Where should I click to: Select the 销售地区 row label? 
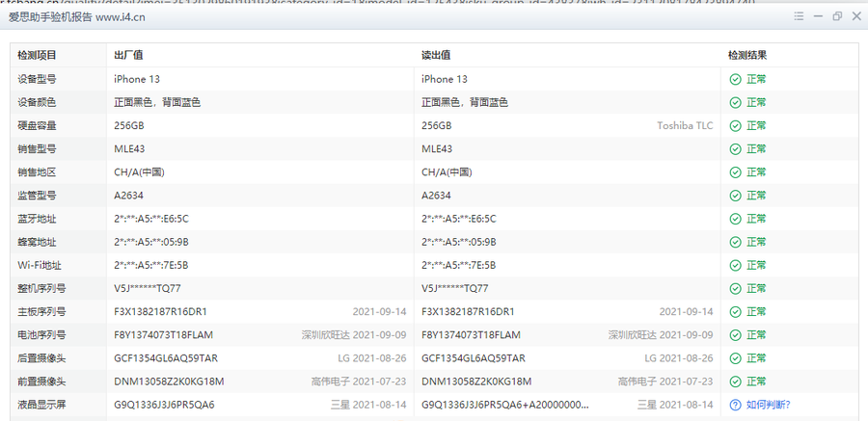tap(37, 172)
